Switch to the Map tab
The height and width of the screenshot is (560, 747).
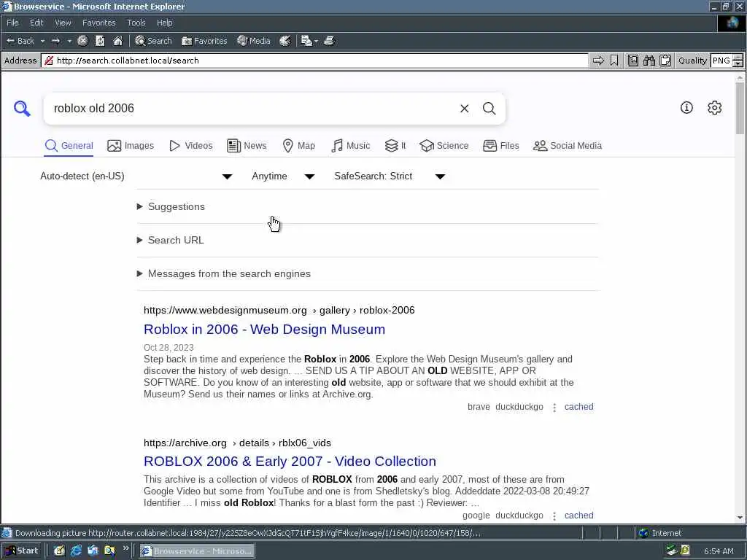coord(298,146)
